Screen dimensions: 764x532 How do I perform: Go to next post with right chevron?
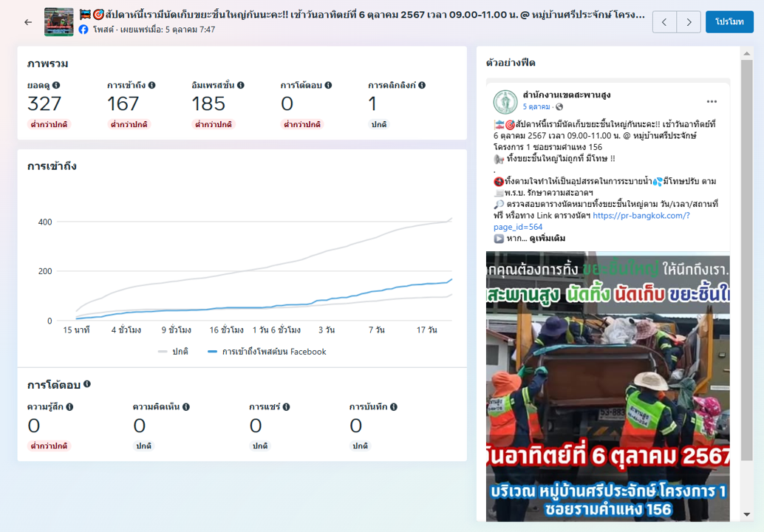(689, 22)
